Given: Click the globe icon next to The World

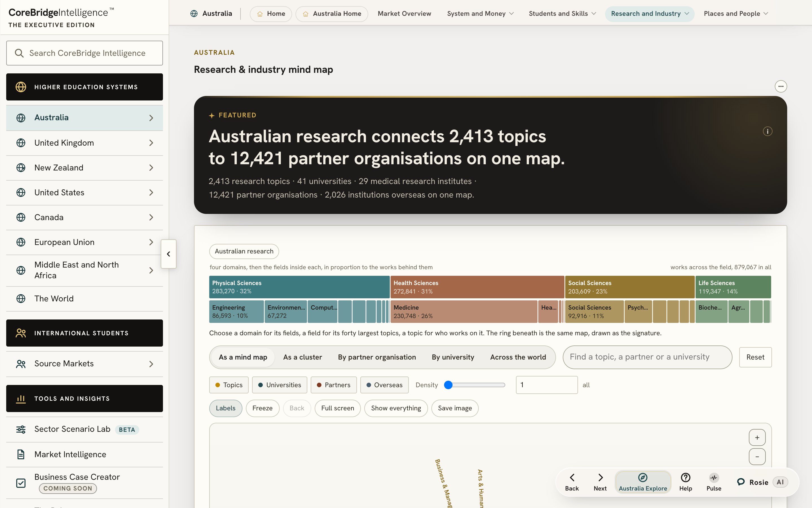Looking at the screenshot, I should [x=21, y=299].
